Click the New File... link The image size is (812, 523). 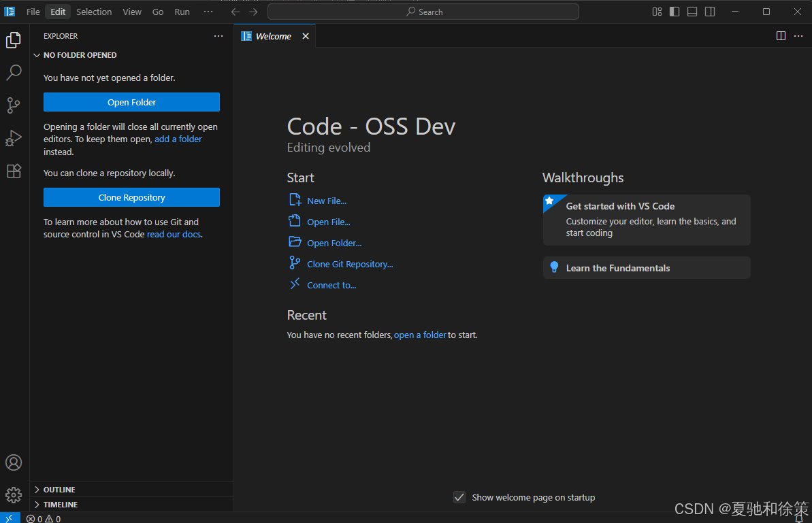pos(327,201)
